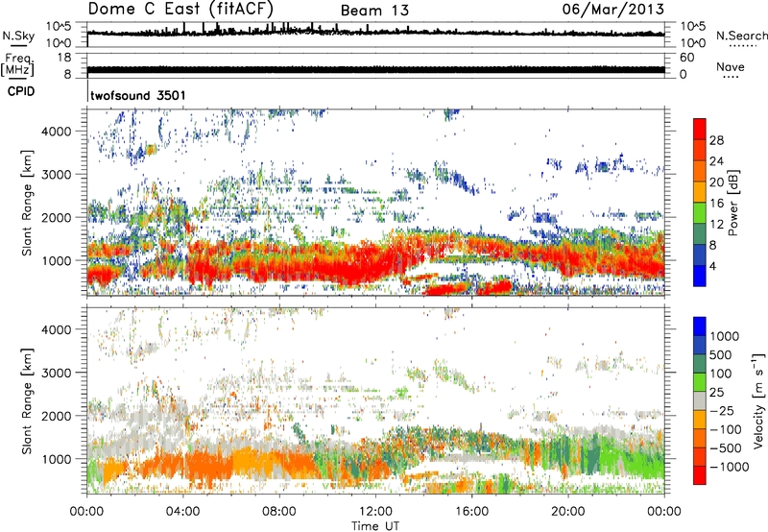Screen dimensions: 768x532
Task: Select the 'Velocity [m s-1]' color bar title
Action: click(758, 400)
